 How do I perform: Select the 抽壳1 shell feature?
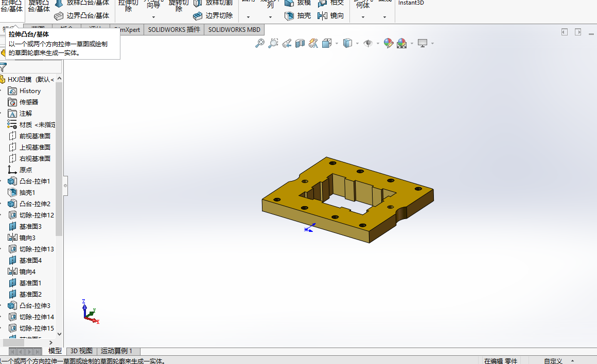[22, 193]
